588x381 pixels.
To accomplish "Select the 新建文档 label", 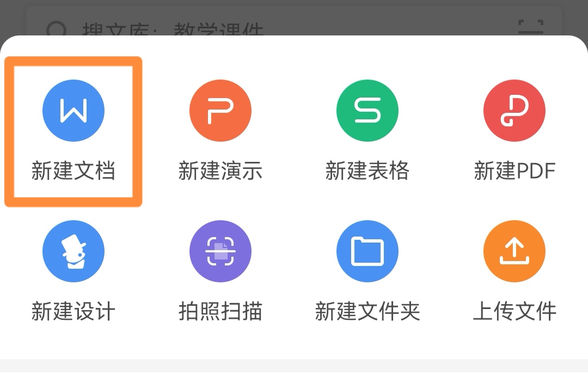I will [x=73, y=171].
